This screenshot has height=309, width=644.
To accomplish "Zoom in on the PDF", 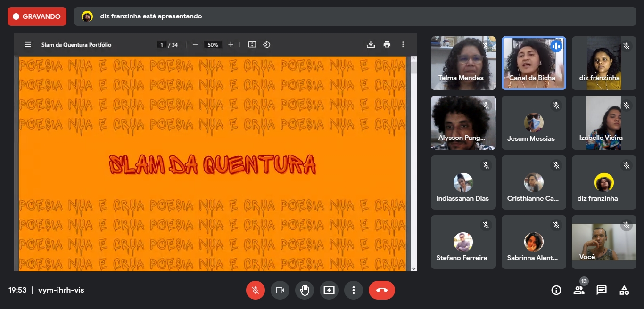I will (231, 44).
